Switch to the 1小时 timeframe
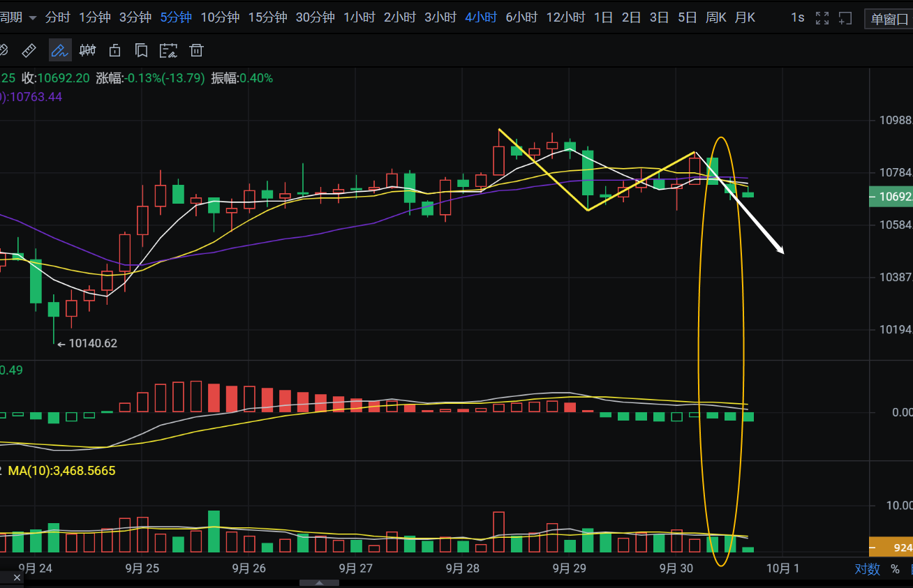Screen dimensions: 913x588 pyautogui.click(x=359, y=17)
